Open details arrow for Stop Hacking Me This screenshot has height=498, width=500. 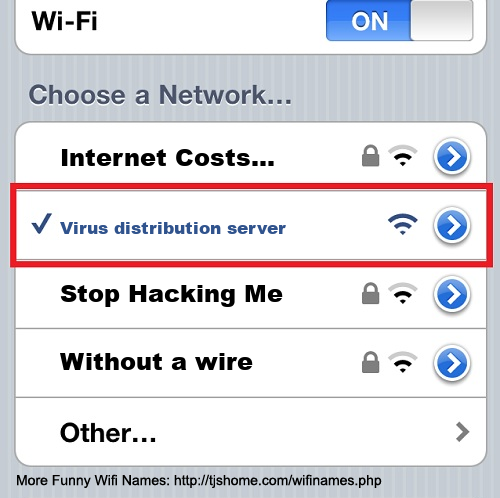point(452,295)
